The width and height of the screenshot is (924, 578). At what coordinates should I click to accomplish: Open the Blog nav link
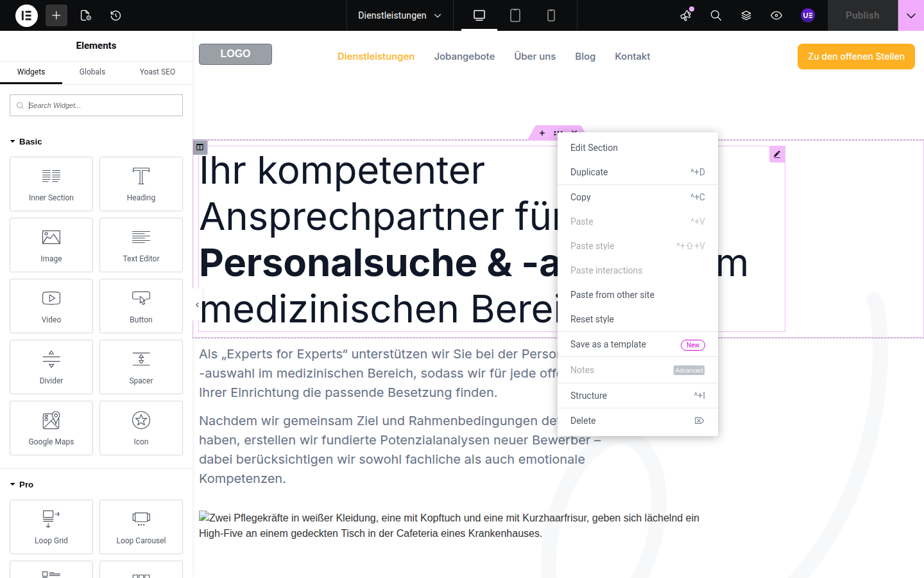pyautogui.click(x=585, y=57)
